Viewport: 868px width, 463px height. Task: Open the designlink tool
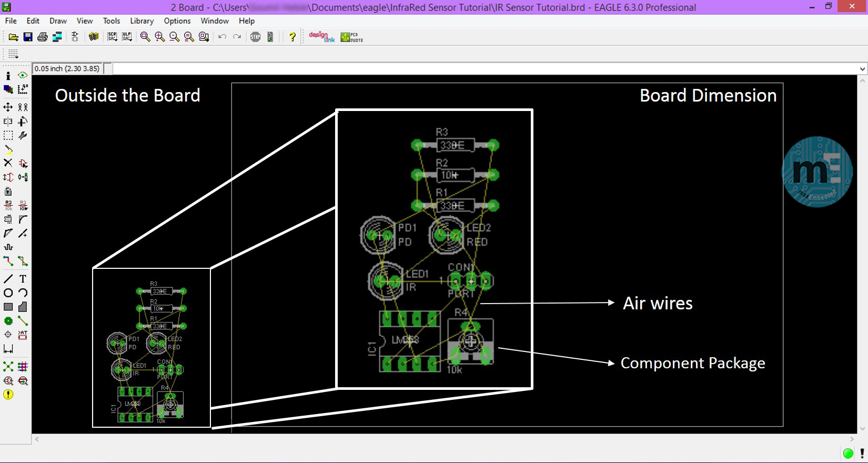click(x=321, y=37)
